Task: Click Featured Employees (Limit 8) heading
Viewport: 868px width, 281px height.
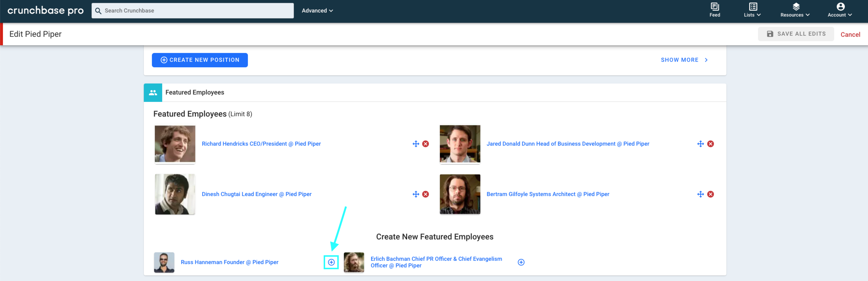Action: coord(203,114)
